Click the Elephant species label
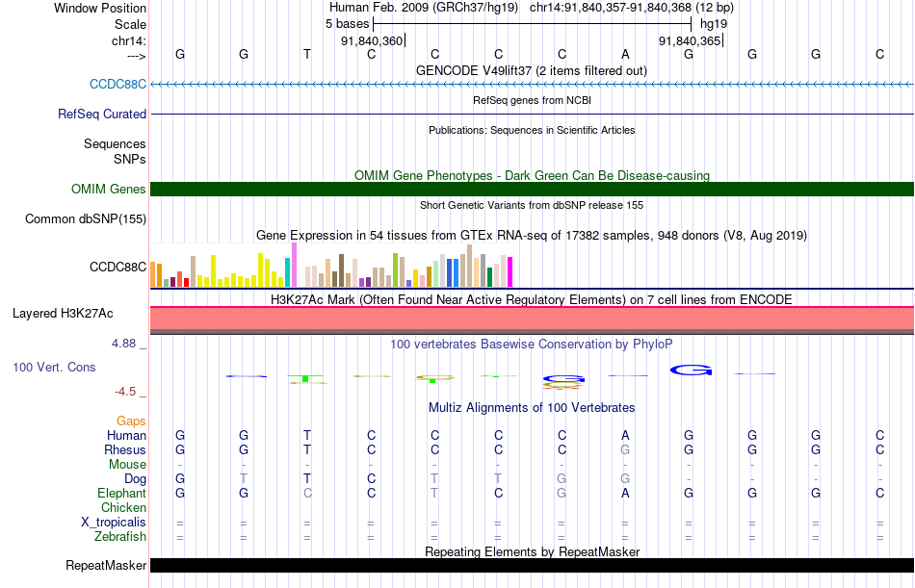This screenshot has height=588, width=915. pos(122,494)
